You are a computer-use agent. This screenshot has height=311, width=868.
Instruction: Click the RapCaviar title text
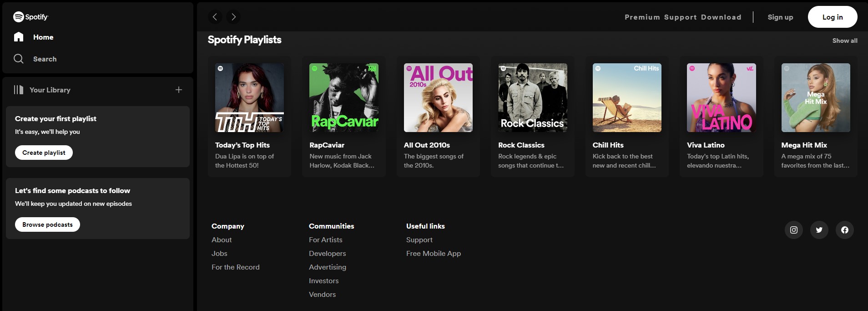pyautogui.click(x=327, y=145)
